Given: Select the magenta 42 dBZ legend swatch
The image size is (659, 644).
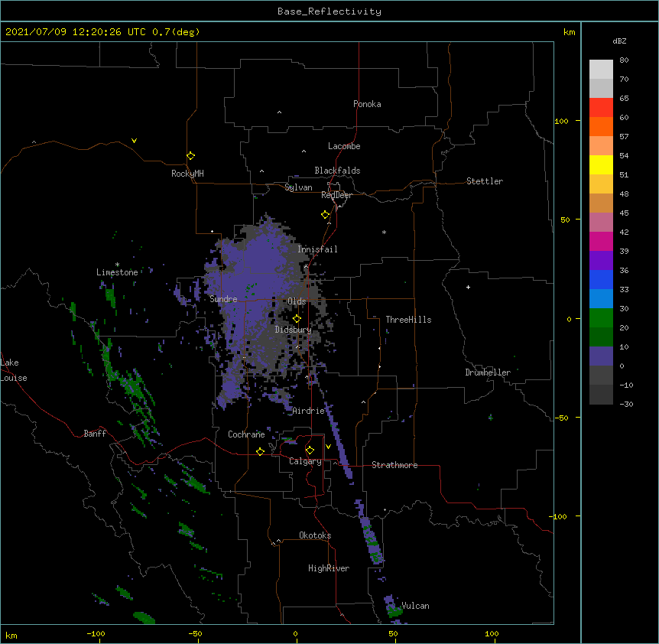Looking at the screenshot, I should (601, 241).
